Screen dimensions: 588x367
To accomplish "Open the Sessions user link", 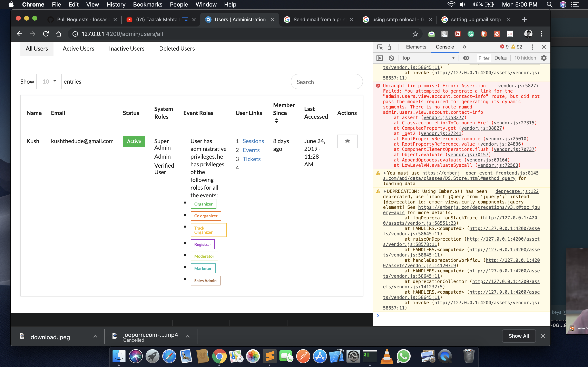I will click(x=253, y=141).
